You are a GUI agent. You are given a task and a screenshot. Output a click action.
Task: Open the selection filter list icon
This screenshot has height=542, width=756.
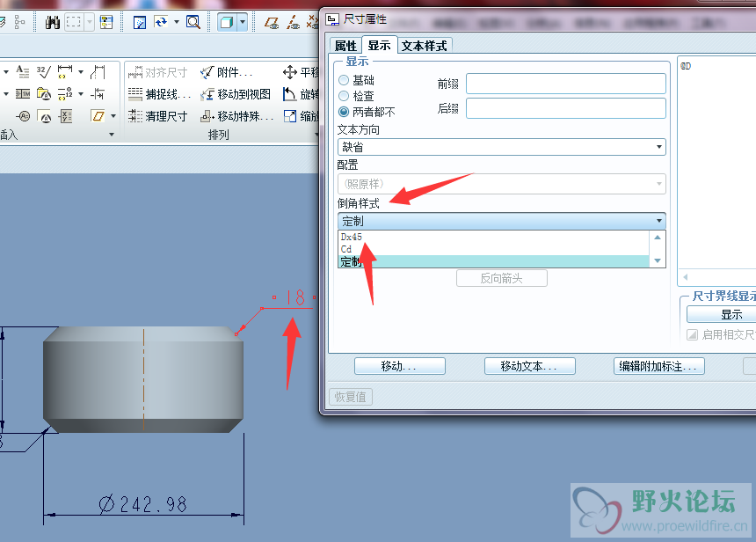(x=106, y=22)
